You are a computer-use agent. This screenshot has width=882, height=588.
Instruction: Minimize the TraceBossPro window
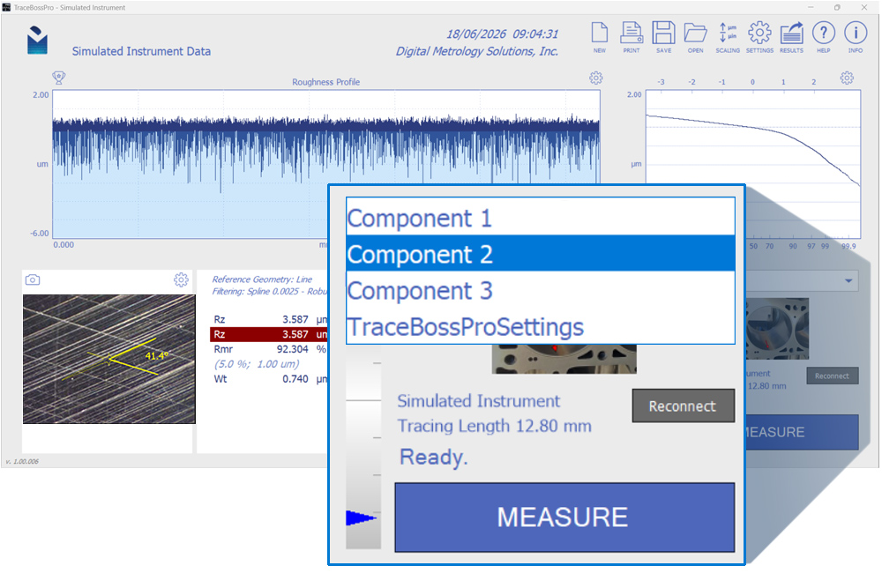tap(811, 7)
